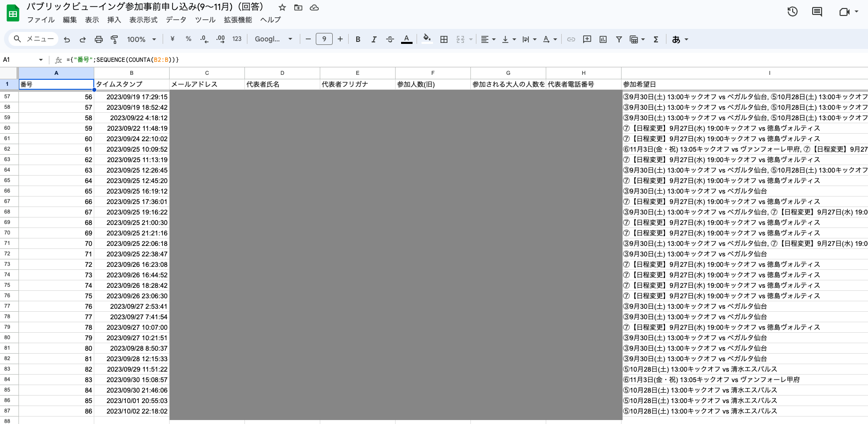Screen dimensions: 868x424
Task: Insert a chart from the toolbar
Action: tap(603, 39)
